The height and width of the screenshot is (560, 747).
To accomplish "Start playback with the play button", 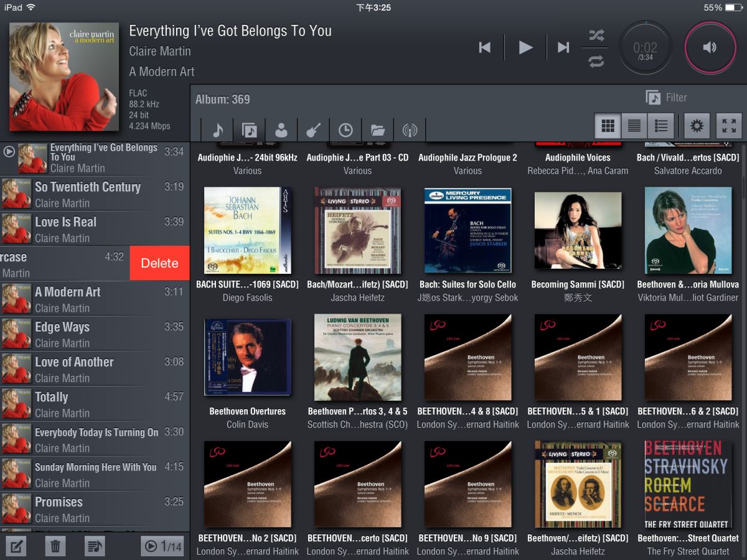I will (525, 47).
